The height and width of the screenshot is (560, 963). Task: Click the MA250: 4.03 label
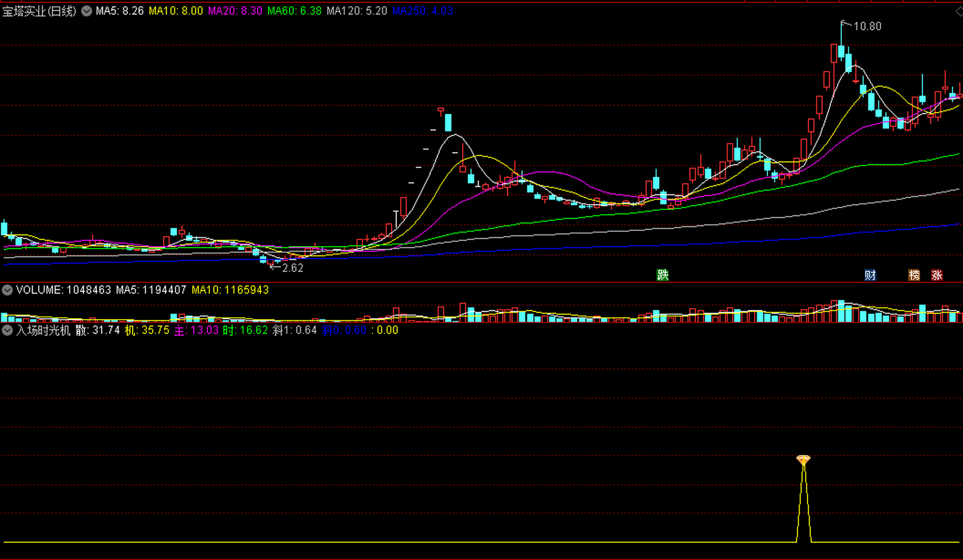[423, 11]
